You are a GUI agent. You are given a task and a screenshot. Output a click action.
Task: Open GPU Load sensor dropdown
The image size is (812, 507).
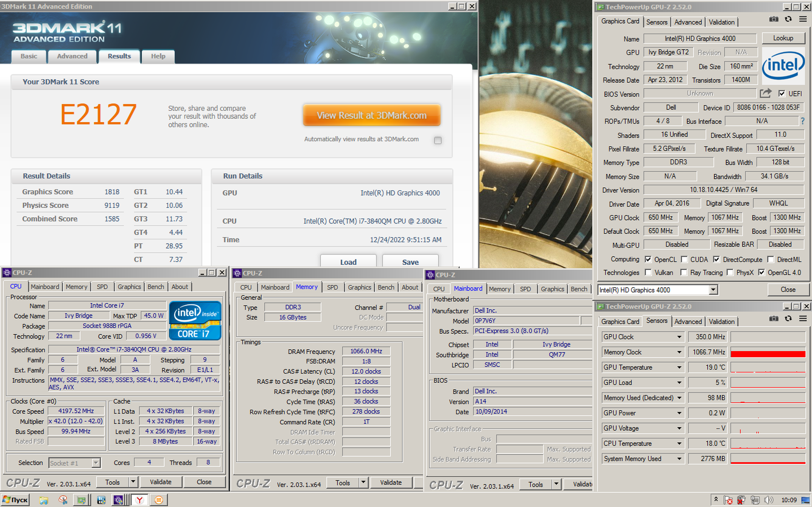coord(679,383)
